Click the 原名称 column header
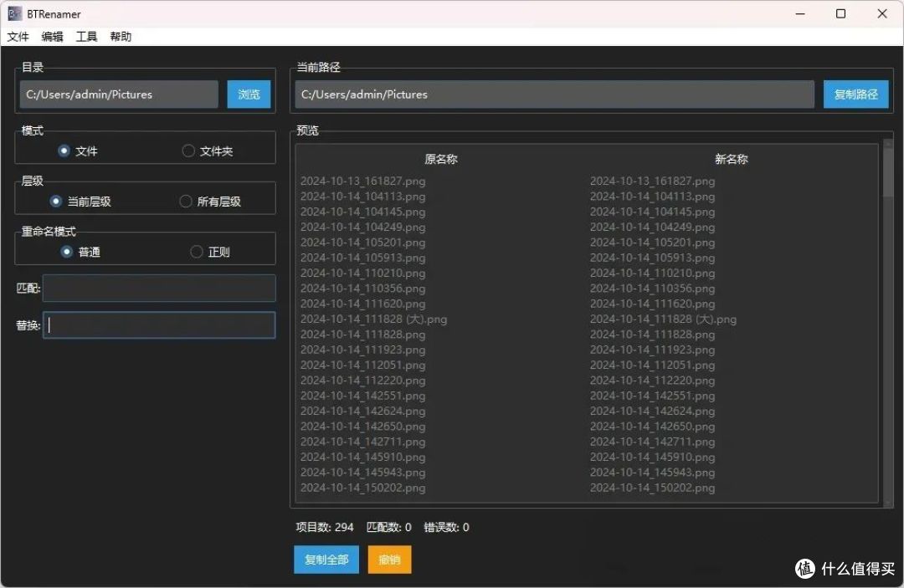The height and width of the screenshot is (588, 904). (441, 159)
